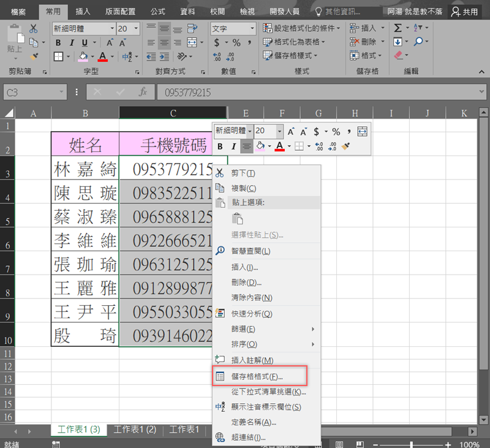Click the Cut scissors icon in ribbon
The width and height of the screenshot is (490, 448).
point(34,29)
